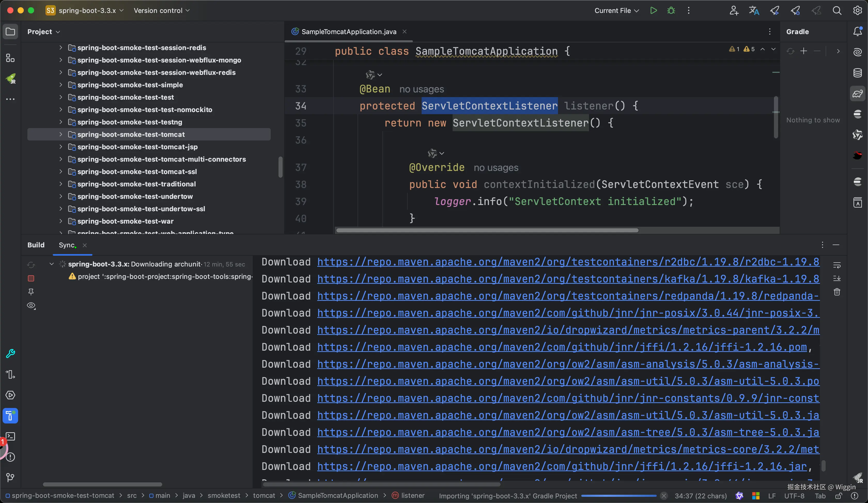Image resolution: width=868 pixels, height=503 pixels.
Task: Open the Git branch tool window icon
Action: point(10,477)
